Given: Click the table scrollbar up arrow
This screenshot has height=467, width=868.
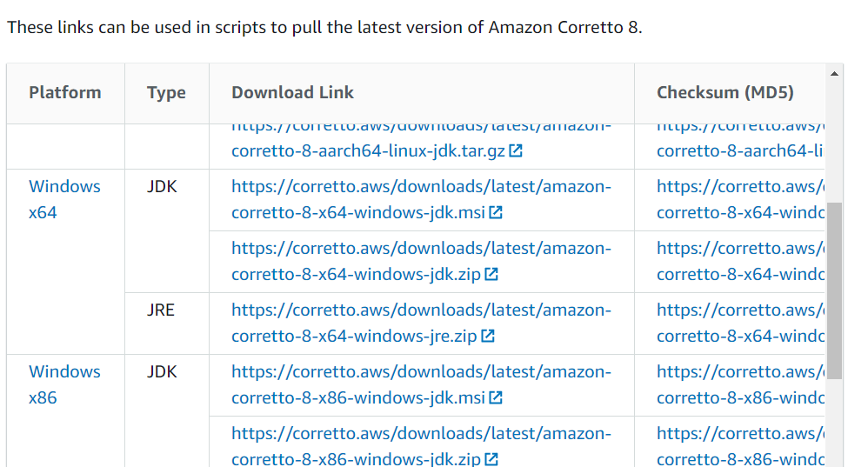Looking at the screenshot, I should pyautogui.click(x=835, y=73).
